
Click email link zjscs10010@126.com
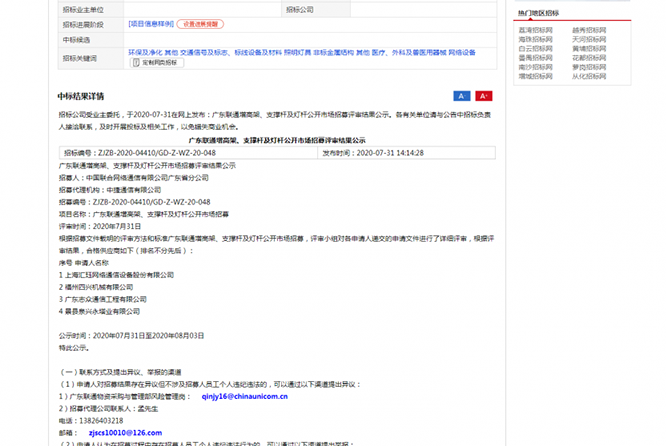[125, 433]
